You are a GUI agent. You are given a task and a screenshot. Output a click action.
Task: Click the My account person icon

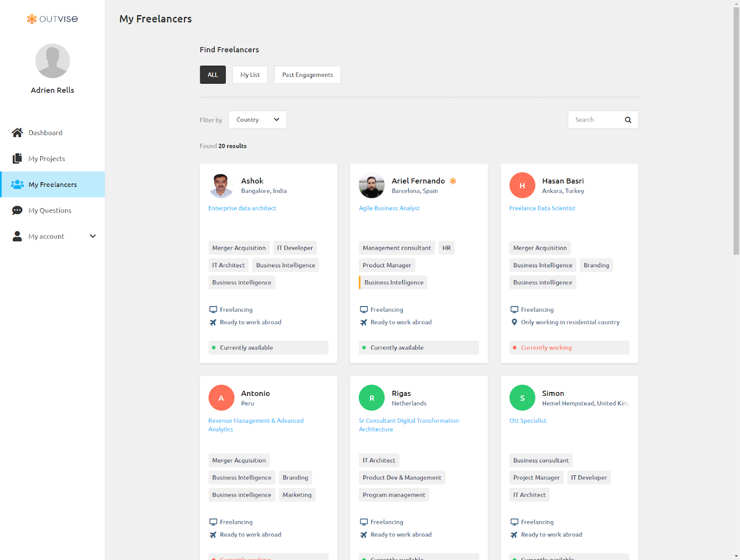tap(17, 236)
